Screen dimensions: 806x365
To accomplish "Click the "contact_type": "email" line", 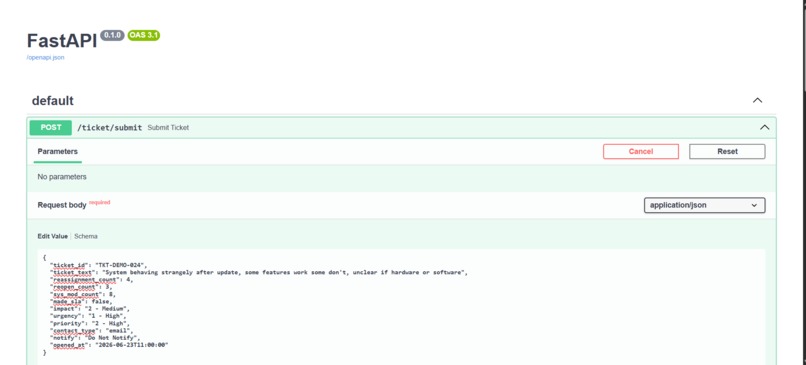I will point(91,331).
